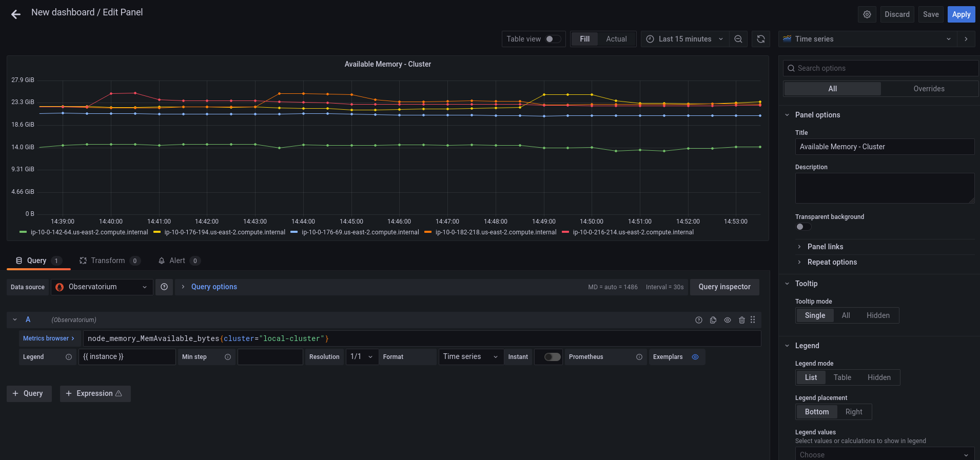Collapse the options pane arrow
Image resolution: width=980 pixels, height=460 pixels.
[x=966, y=39]
